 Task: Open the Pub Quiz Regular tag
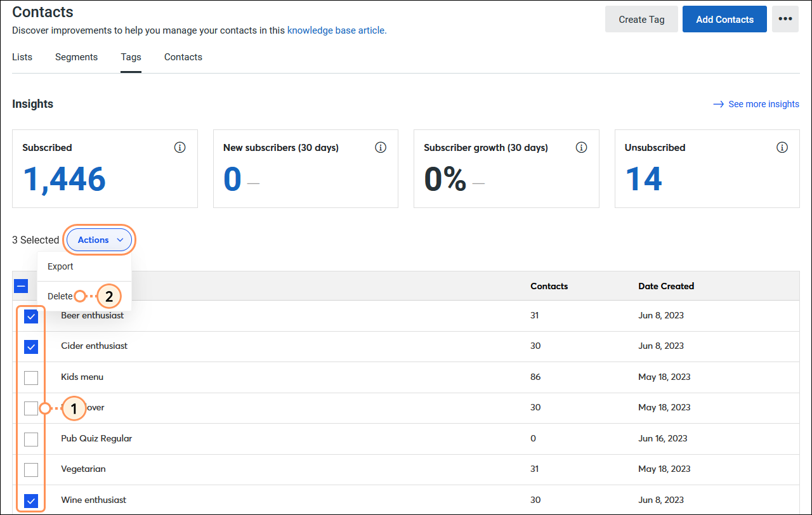coord(96,438)
